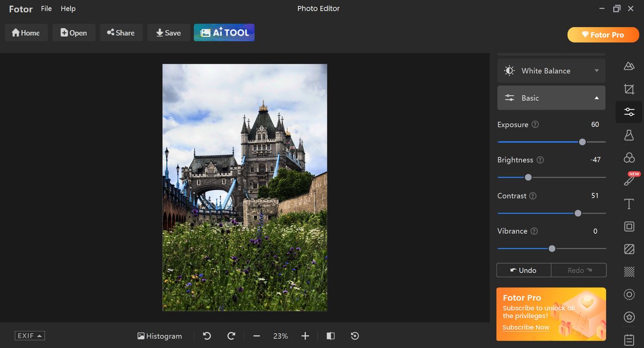Launch the AI TOOL button

(x=224, y=33)
